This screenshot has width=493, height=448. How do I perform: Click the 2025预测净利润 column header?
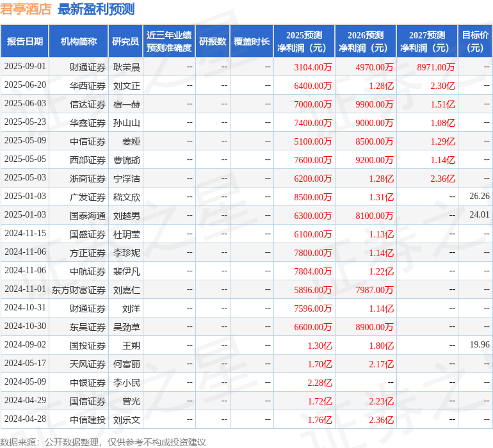[303, 42]
